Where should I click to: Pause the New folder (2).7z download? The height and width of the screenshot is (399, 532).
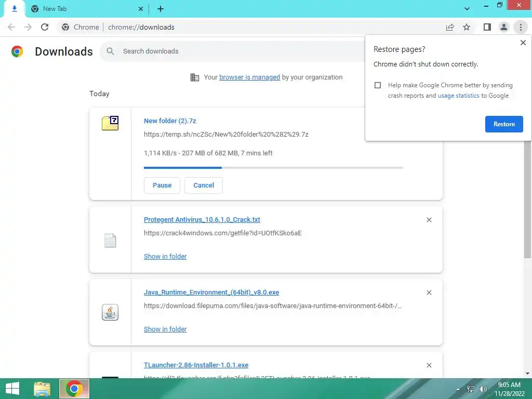[162, 185]
